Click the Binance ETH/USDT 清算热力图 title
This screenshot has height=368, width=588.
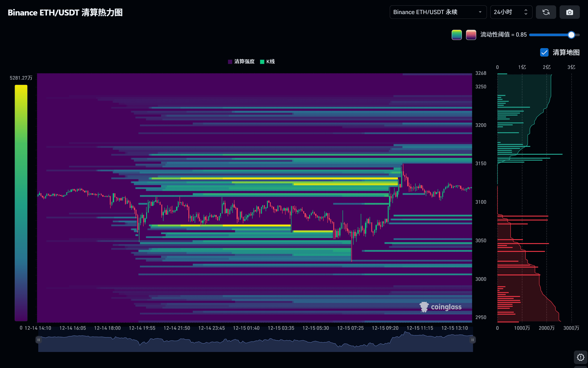(x=65, y=12)
